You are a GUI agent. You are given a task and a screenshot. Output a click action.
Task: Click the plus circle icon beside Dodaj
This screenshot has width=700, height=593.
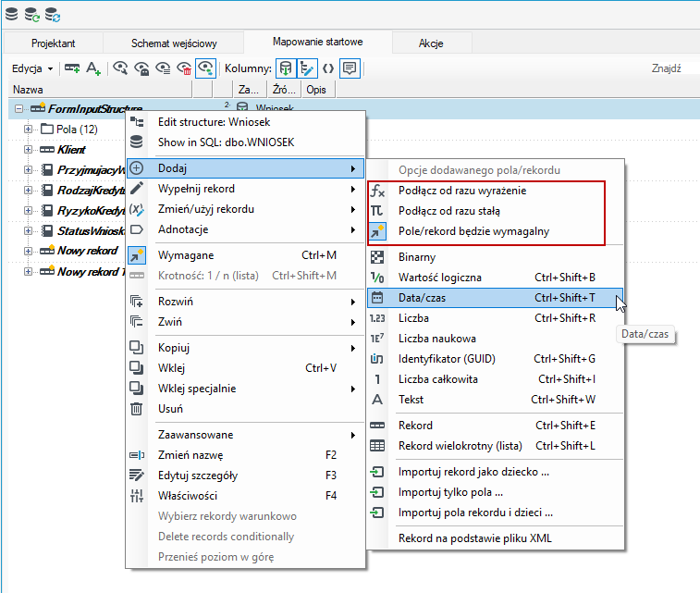pos(137,167)
